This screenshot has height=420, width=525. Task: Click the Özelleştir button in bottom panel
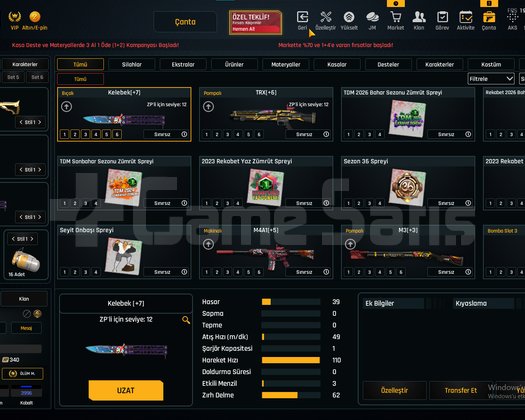[394, 391]
